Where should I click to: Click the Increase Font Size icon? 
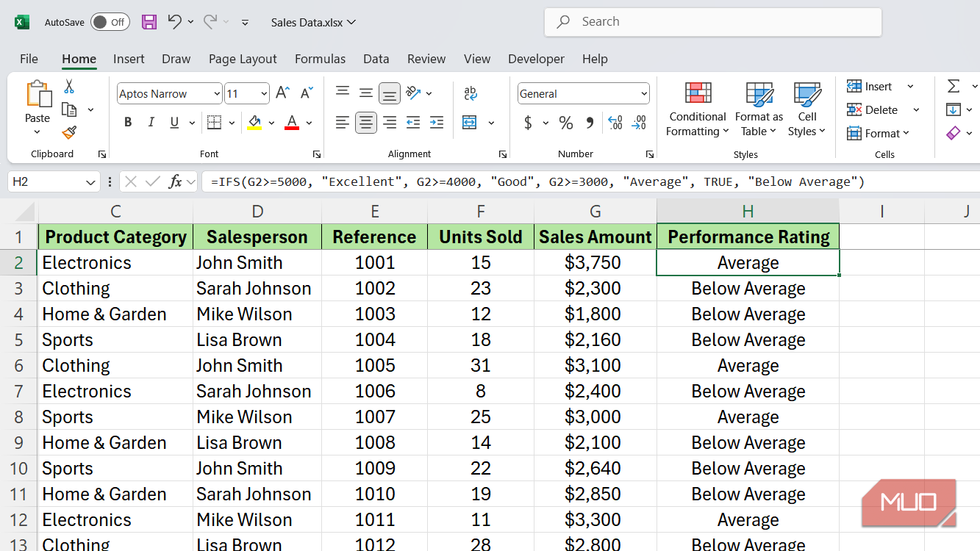282,93
